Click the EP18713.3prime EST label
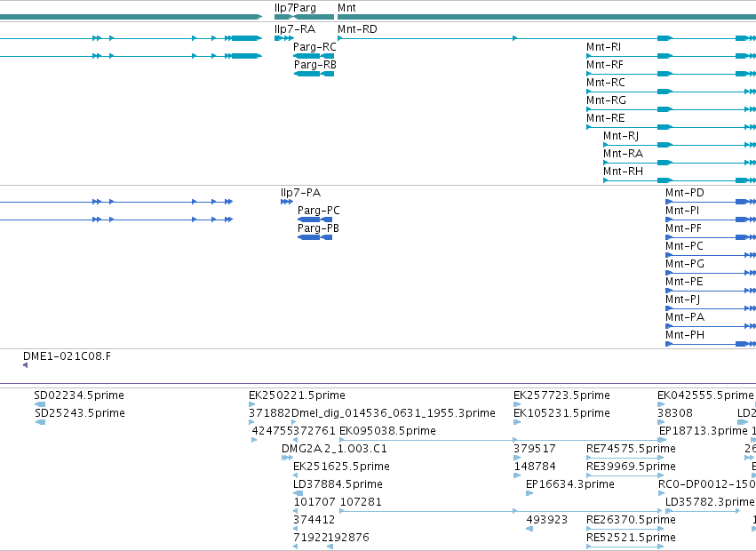This screenshot has width=756, height=551. (x=703, y=431)
